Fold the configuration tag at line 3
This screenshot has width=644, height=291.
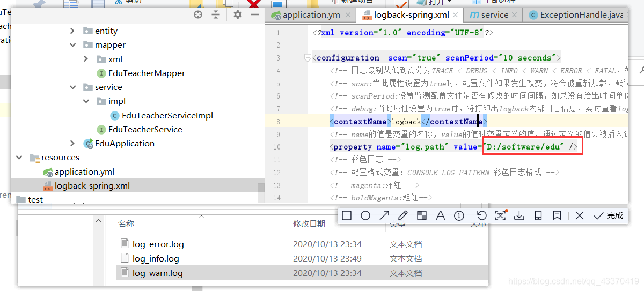click(308, 57)
